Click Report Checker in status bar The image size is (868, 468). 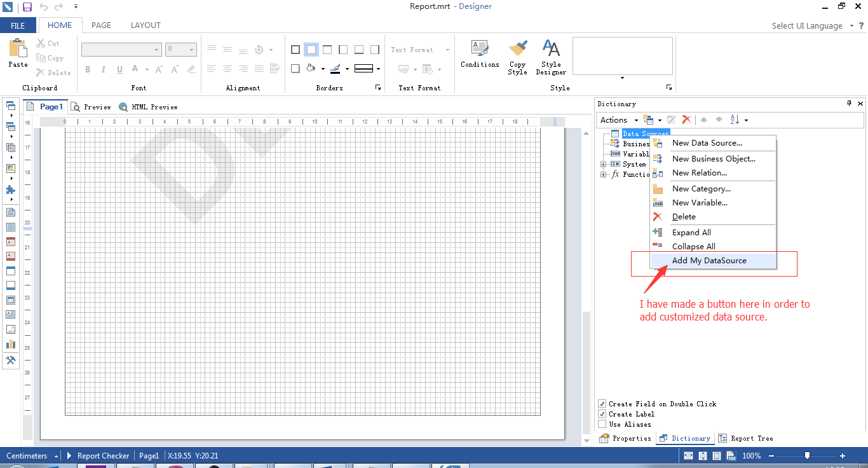[102, 456]
